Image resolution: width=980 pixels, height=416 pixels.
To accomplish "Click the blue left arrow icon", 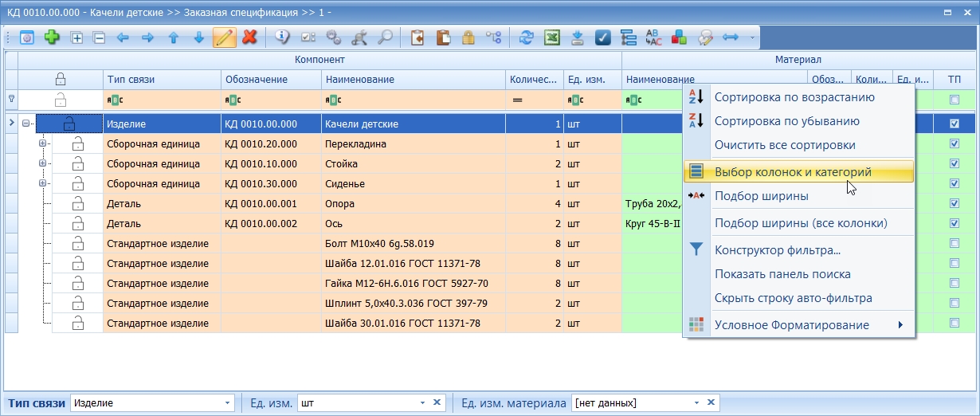I will [x=123, y=37].
